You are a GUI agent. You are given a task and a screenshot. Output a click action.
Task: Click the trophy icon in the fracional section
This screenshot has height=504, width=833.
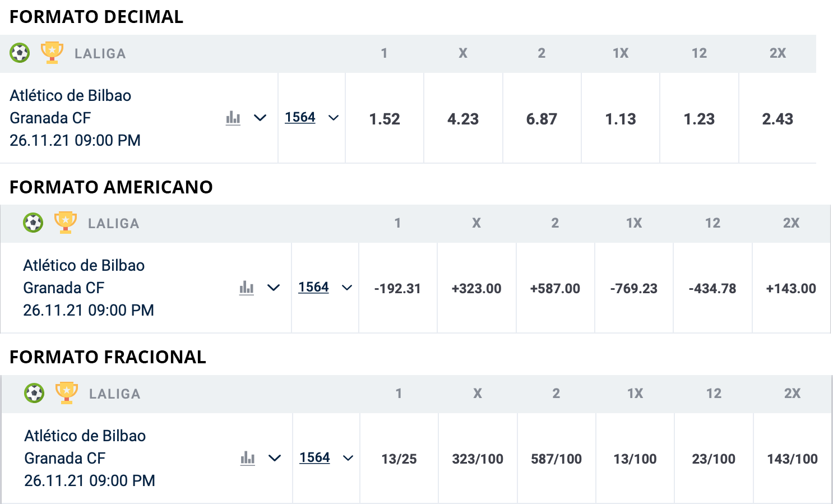[x=67, y=393]
